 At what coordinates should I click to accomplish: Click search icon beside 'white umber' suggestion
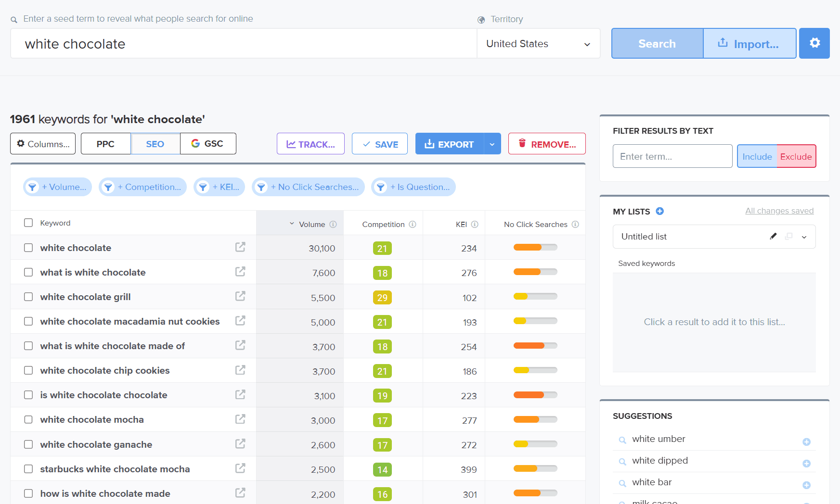tap(622, 440)
